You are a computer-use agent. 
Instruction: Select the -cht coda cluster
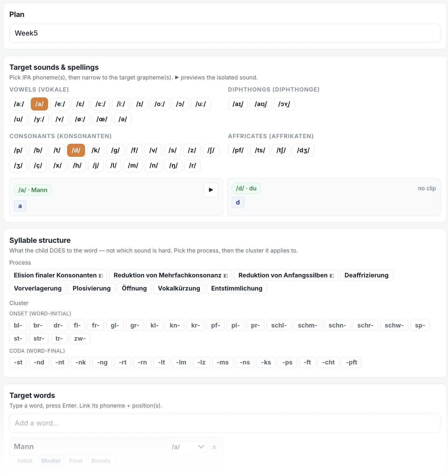[328, 362]
